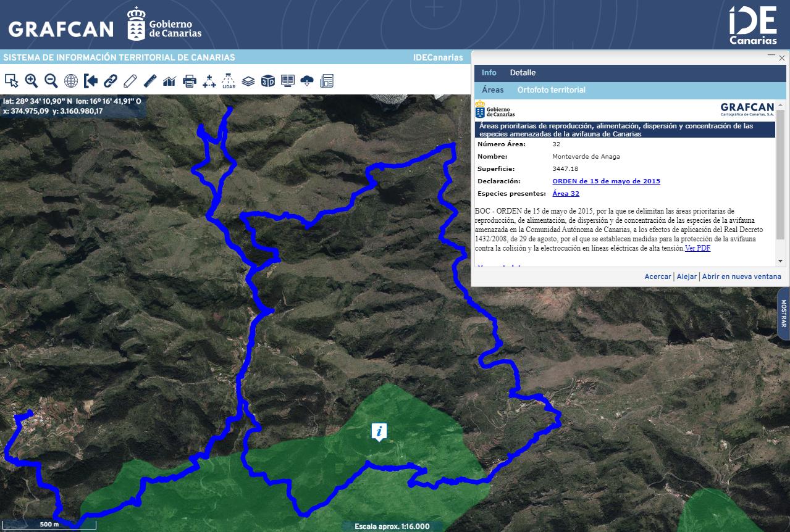Image resolution: width=790 pixels, height=532 pixels.
Task: Select the ruler measurement tool
Action: tap(150, 81)
